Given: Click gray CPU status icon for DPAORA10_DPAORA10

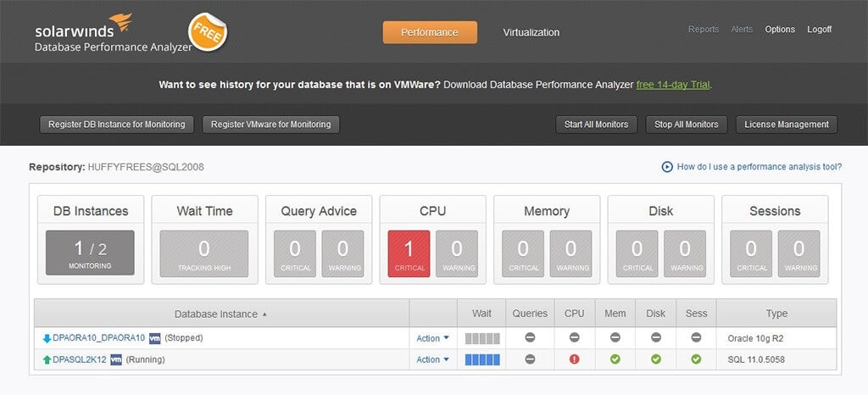Looking at the screenshot, I should [x=574, y=337].
